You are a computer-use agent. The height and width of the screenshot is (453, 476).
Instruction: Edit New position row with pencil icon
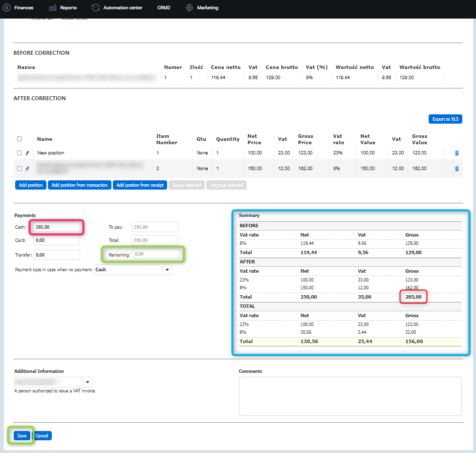point(27,153)
